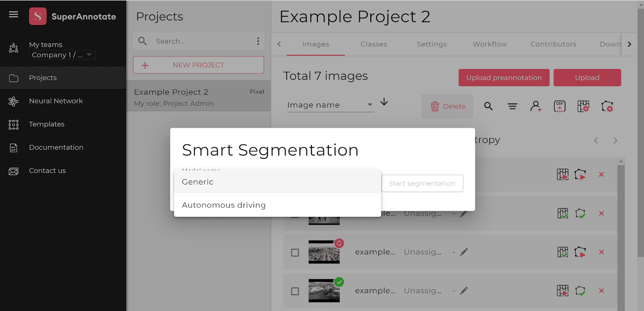This screenshot has width=644, height=311.
Task: Click the Delete button
Action: click(447, 106)
